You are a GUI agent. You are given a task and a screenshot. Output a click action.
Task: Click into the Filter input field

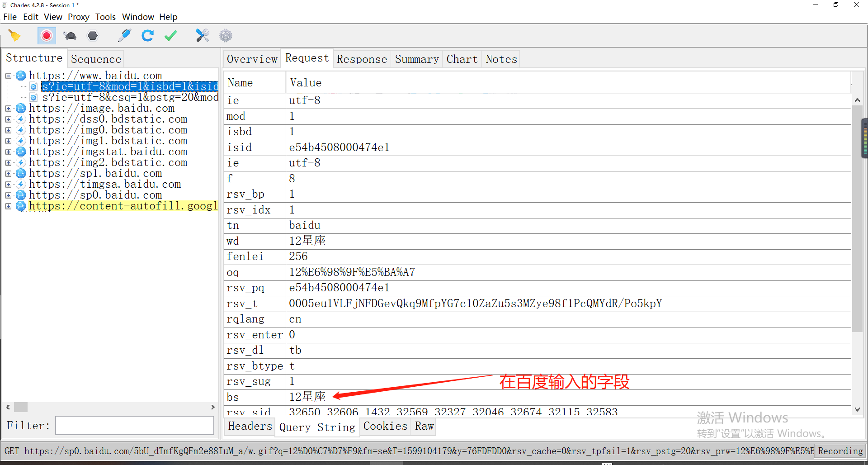coord(134,426)
